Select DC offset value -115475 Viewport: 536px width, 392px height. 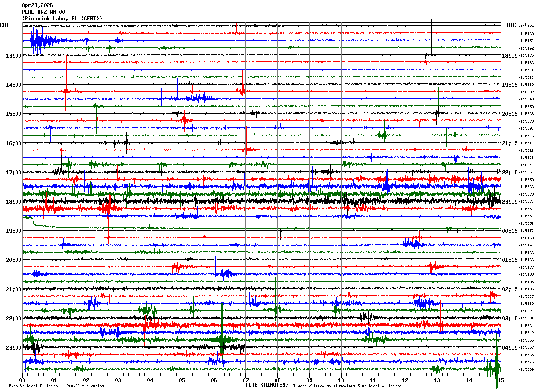pyautogui.click(x=526, y=55)
